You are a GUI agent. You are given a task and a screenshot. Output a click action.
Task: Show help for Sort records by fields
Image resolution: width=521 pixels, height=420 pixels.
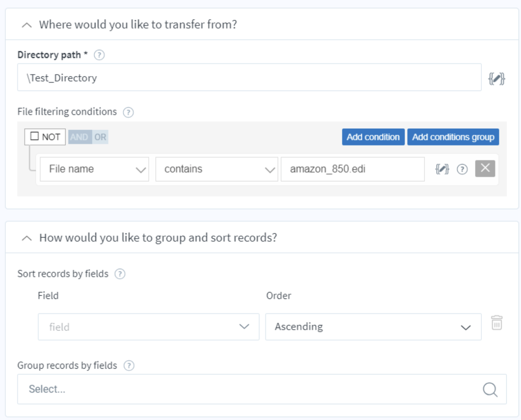(120, 274)
